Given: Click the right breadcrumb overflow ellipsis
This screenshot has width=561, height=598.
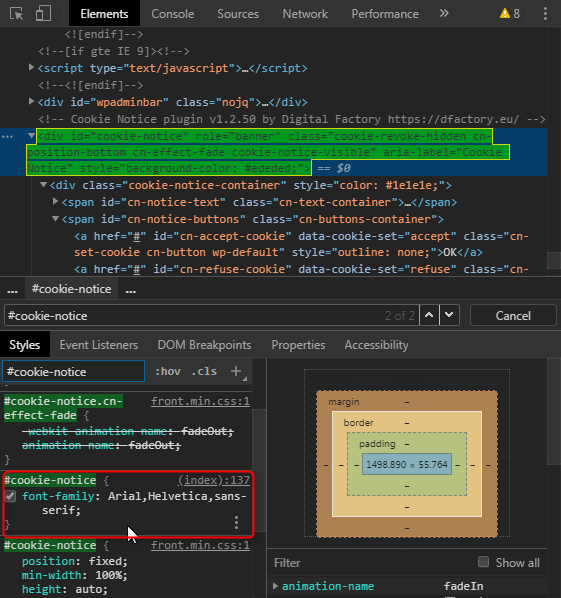Looking at the screenshot, I should (x=131, y=291).
